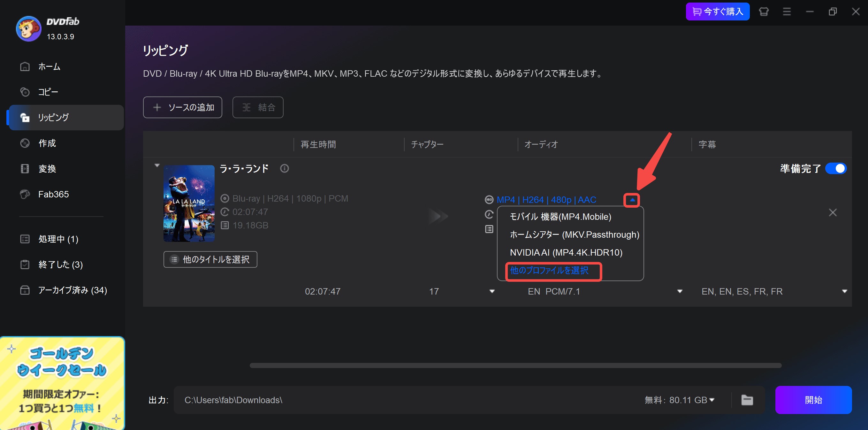Click the オーディオ column header
868x430 pixels.
point(541,145)
